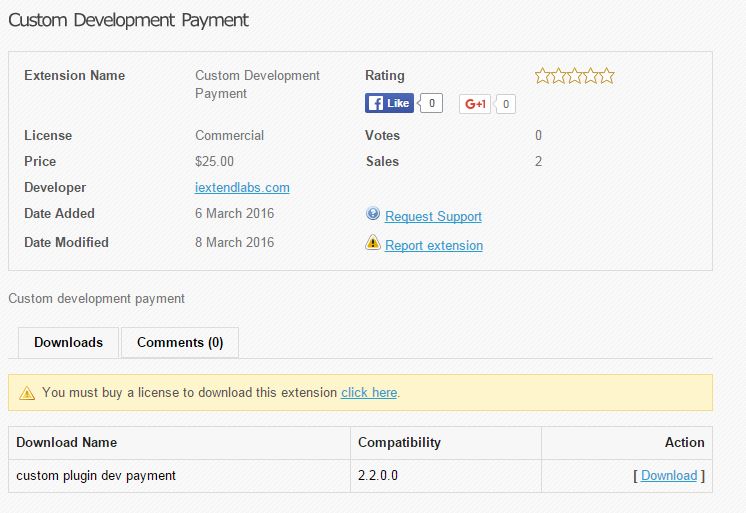746x513 pixels.
Task: Click the Sales label
Action: pyautogui.click(x=383, y=161)
